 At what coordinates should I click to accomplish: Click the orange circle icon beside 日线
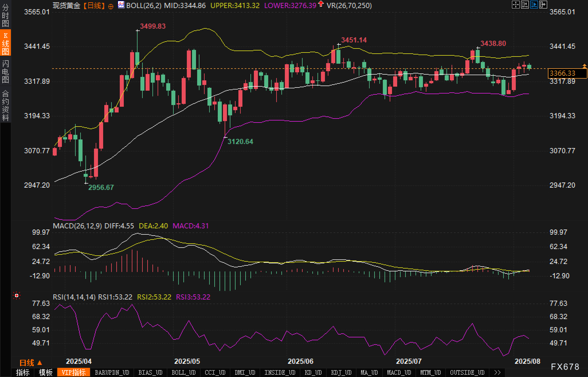111,6
